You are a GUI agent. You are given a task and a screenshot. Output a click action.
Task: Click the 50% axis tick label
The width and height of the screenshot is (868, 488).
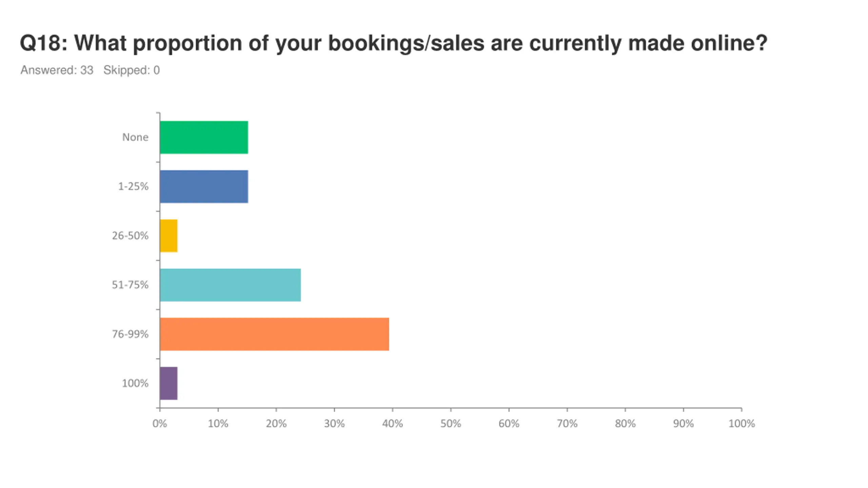click(451, 424)
